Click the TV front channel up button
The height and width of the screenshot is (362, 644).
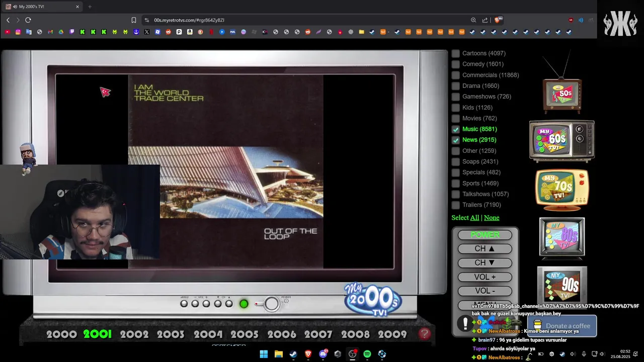click(x=229, y=304)
